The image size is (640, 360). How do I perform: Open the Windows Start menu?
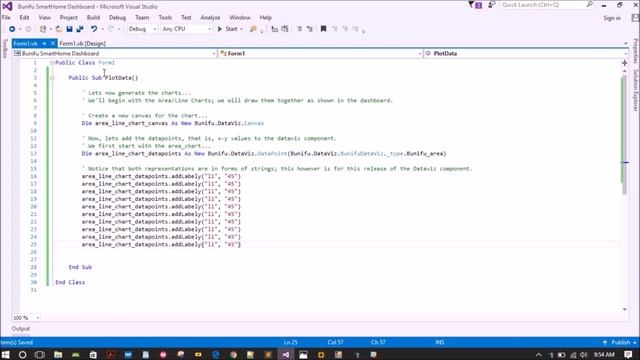click(6, 355)
